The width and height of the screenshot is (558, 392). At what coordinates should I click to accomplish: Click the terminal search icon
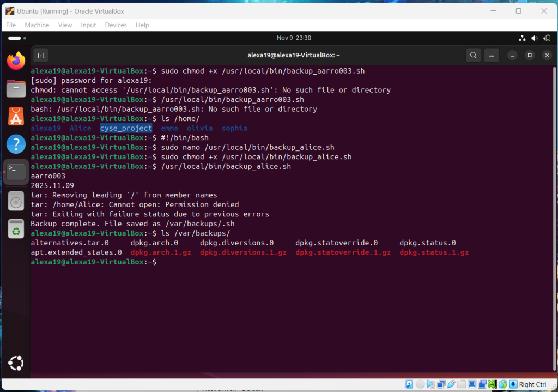474,55
